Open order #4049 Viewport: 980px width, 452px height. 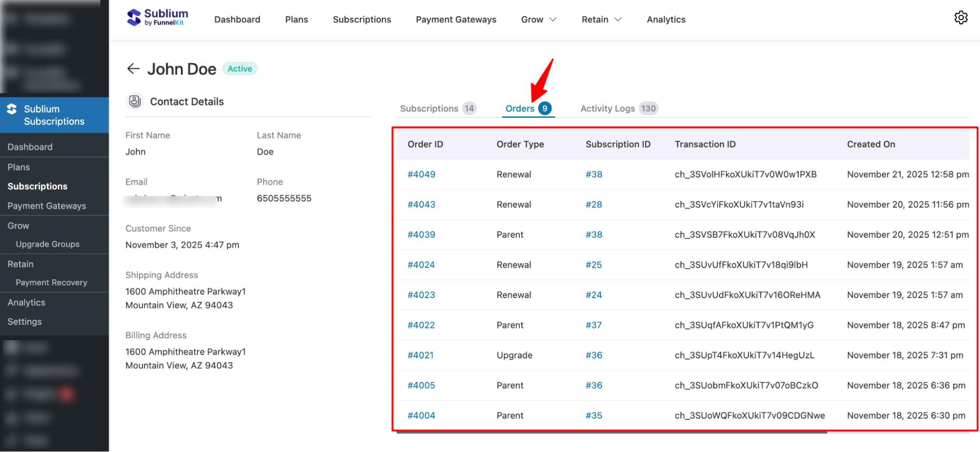421,174
